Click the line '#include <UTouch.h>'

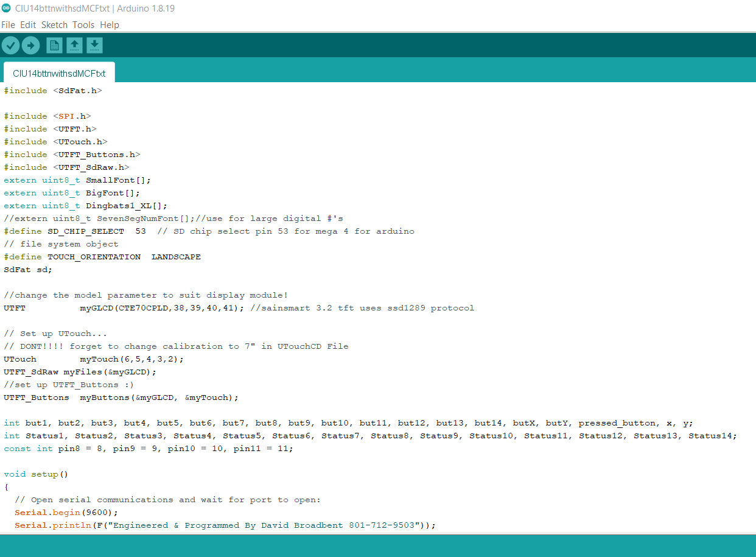[55, 142]
